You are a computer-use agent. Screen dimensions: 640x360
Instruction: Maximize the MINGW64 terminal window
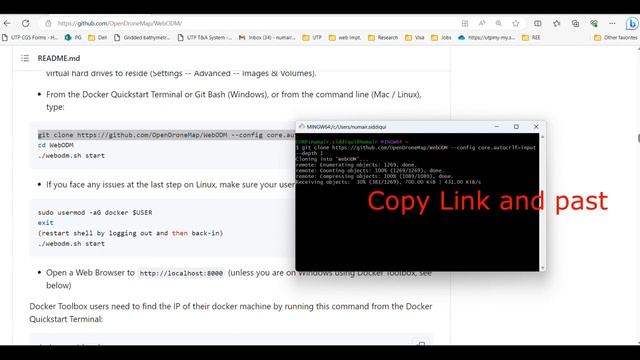[x=516, y=127]
